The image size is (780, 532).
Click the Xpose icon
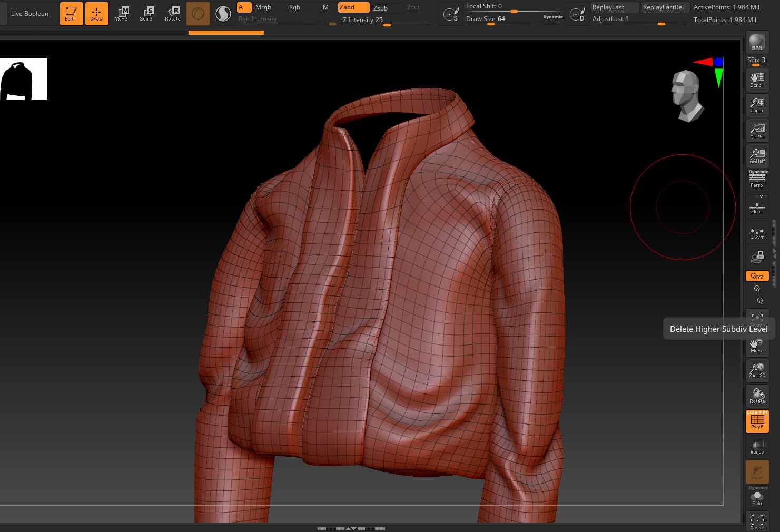757,522
